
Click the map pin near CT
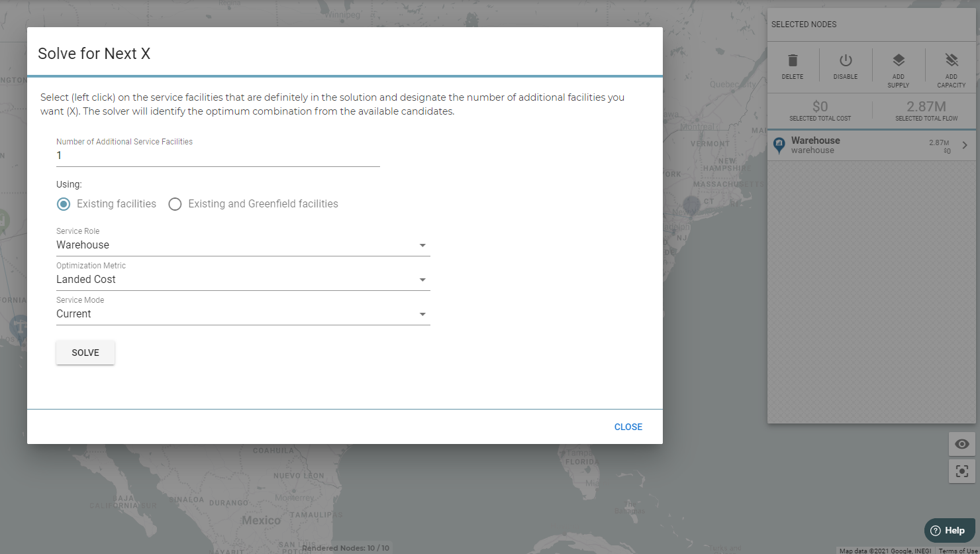click(x=691, y=204)
